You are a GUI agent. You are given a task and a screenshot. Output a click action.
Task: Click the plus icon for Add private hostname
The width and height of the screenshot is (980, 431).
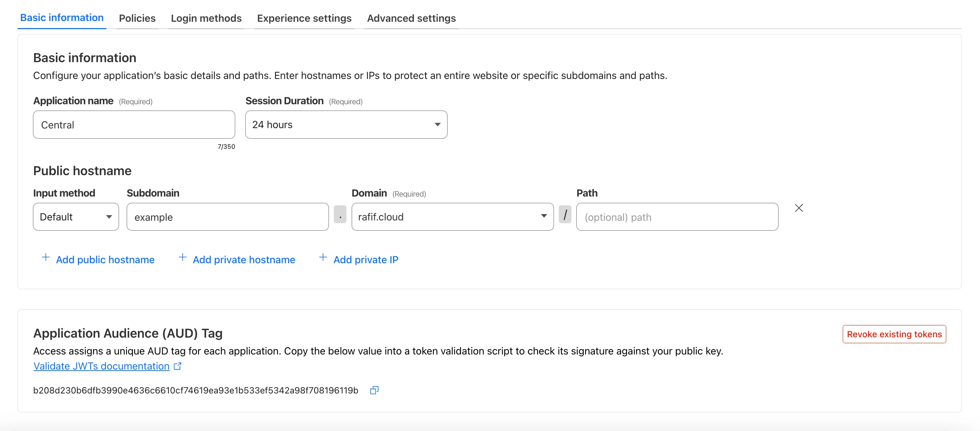(183, 258)
